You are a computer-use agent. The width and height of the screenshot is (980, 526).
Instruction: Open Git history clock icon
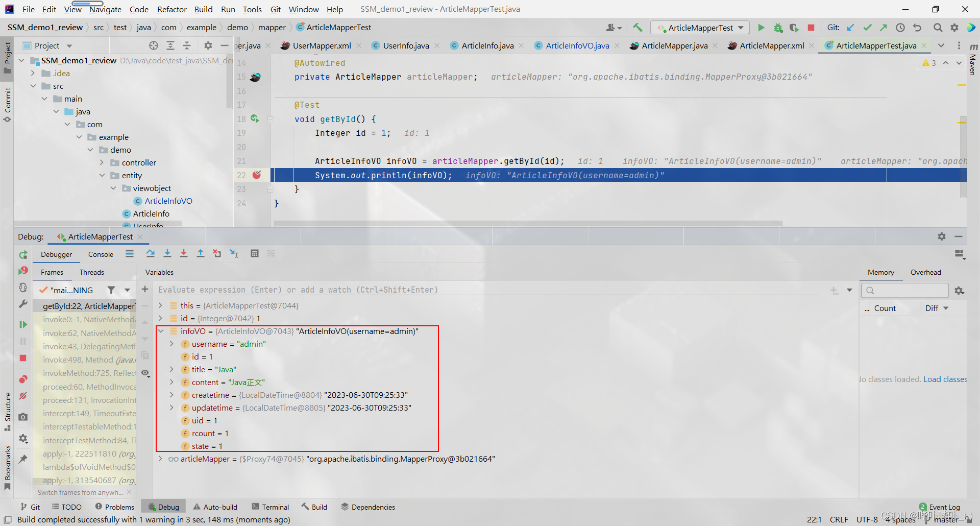900,28
